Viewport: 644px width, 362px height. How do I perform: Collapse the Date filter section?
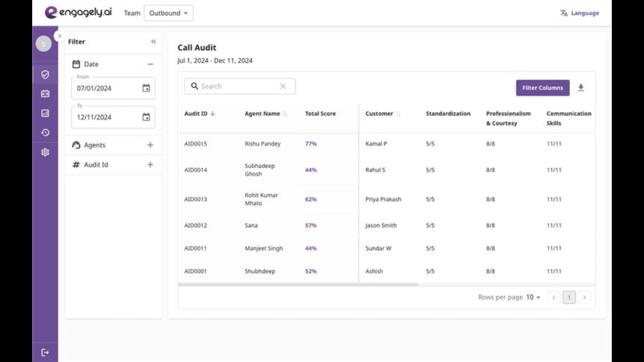coord(150,64)
